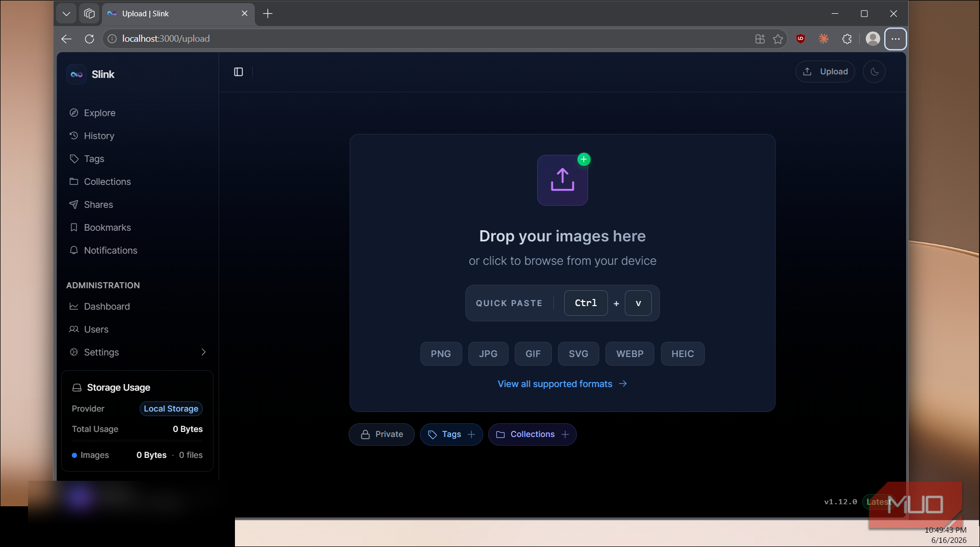Open browser three-dots settings menu
980x547 pixels.
pyautogui.click(x=895, y=39)
